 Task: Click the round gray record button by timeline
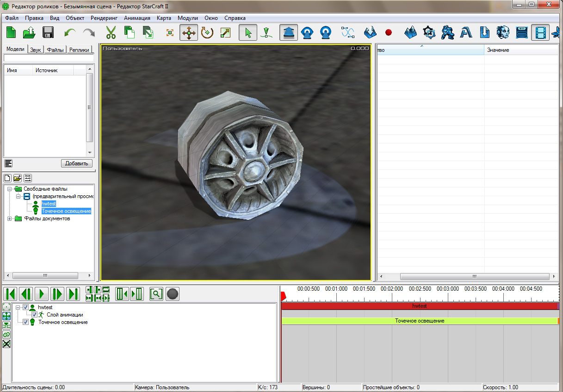[173, 294]
